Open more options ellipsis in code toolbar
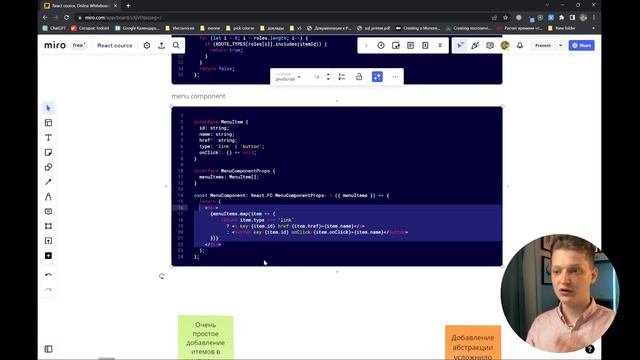This screenshot has width=640, height=360. coord(395,77)
